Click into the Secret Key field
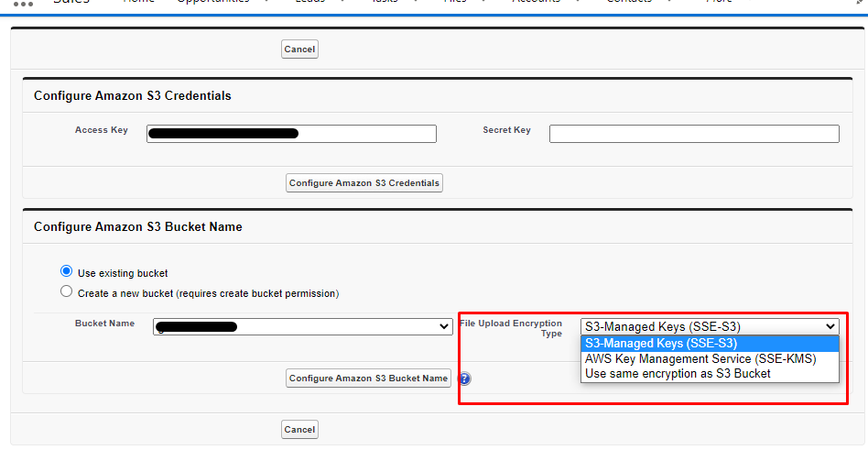The image size is (868, 450). pos(694,134)
